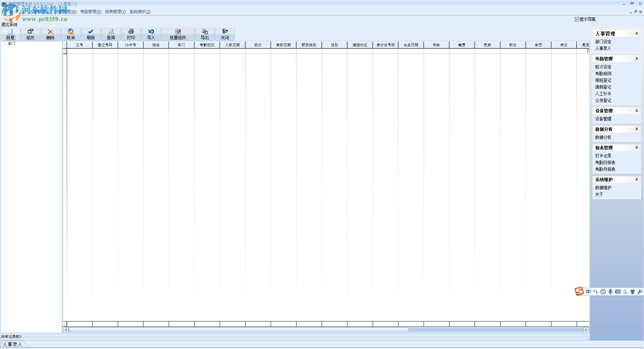The width and height of the screenshot is (644, 349).
Task: Click the 姓名 column header
Action: point(156,45)
